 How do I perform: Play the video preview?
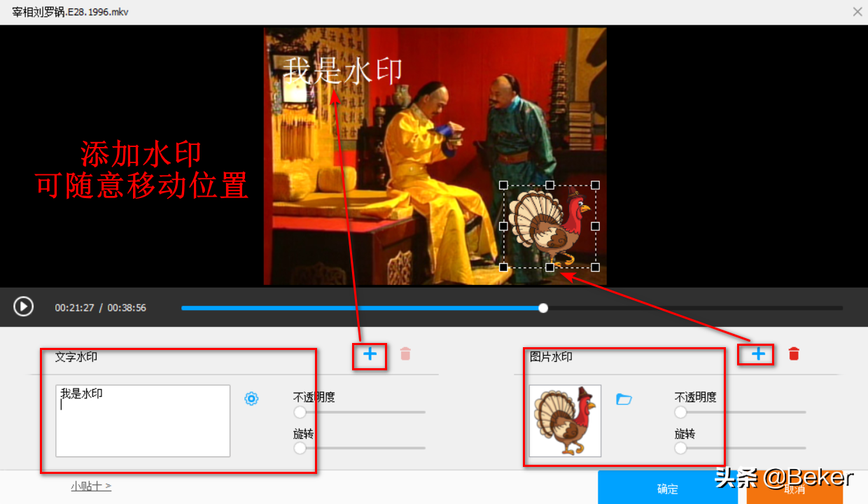(23, 307)
